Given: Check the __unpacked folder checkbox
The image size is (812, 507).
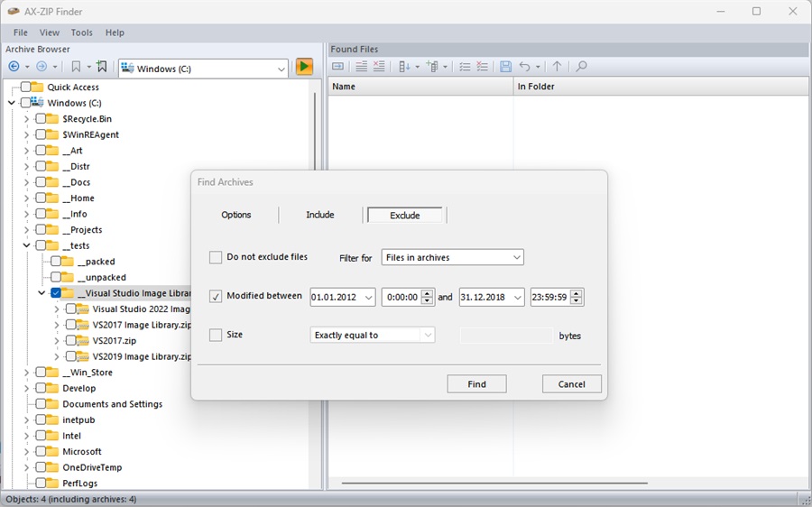Looking at the screenshot, I should click(x=56, y=277).
